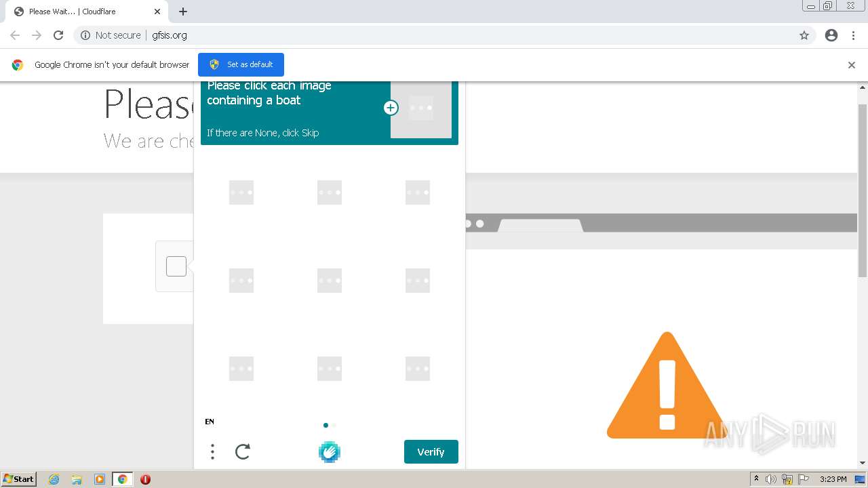Dismiss the default browser infobar
Image resolution: width=868 pixels, height=488 pixels.
[852, 65]
